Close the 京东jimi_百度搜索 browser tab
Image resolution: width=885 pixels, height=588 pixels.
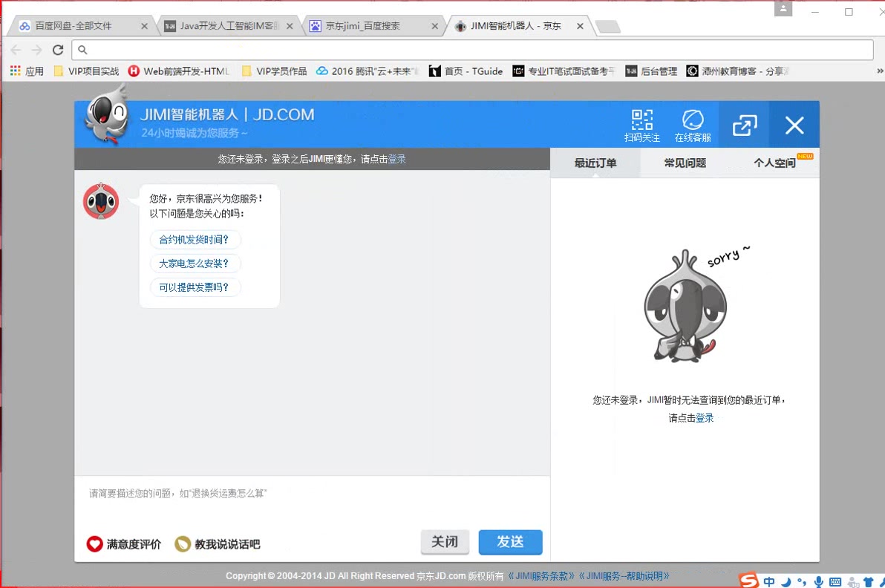(x=434, y=26)
